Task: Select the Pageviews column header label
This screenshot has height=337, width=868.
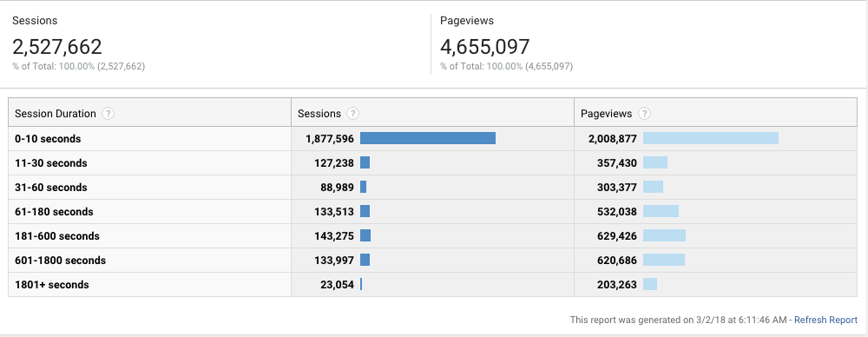Action: pyautogui.click(x=606, y=114)
